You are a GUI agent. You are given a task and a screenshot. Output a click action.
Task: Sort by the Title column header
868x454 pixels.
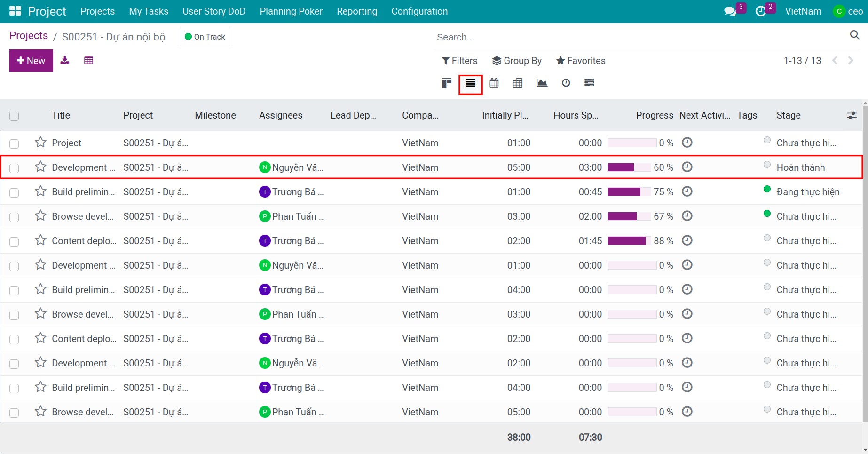(61, 115)
